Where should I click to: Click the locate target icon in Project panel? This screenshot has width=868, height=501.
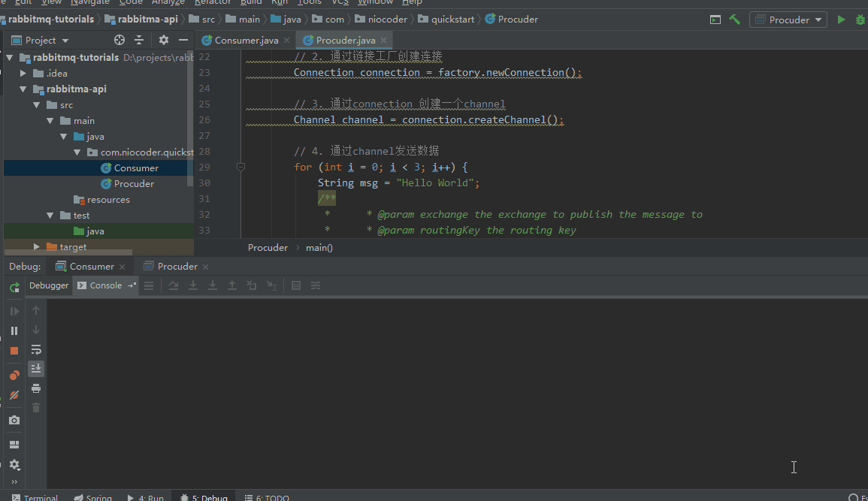(119, 40)
